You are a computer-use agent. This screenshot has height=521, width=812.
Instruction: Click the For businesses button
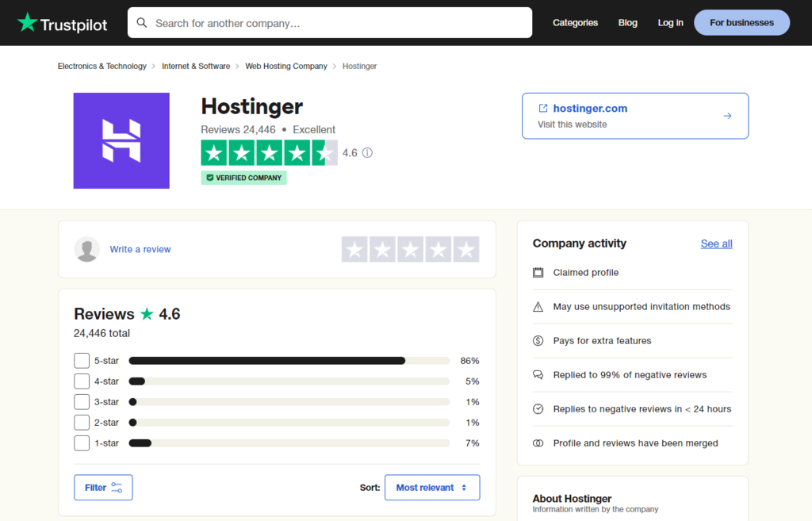[741, 23]
